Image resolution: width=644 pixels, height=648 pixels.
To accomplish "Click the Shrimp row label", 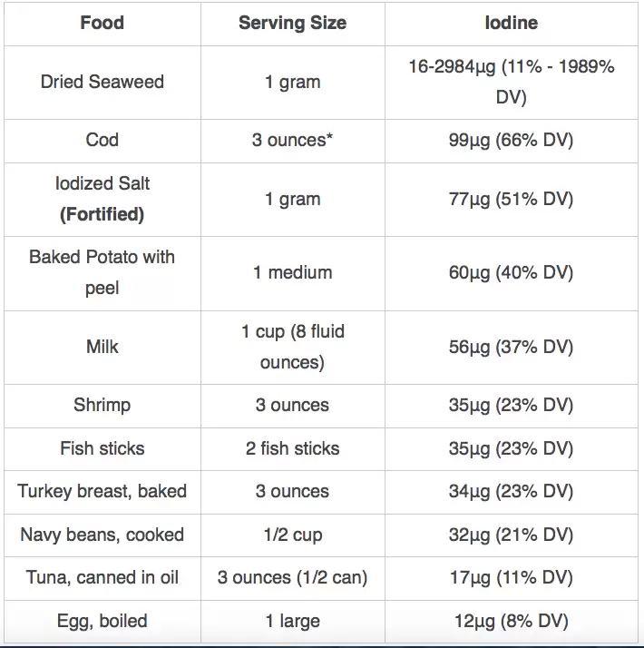I will click(102, 405).
